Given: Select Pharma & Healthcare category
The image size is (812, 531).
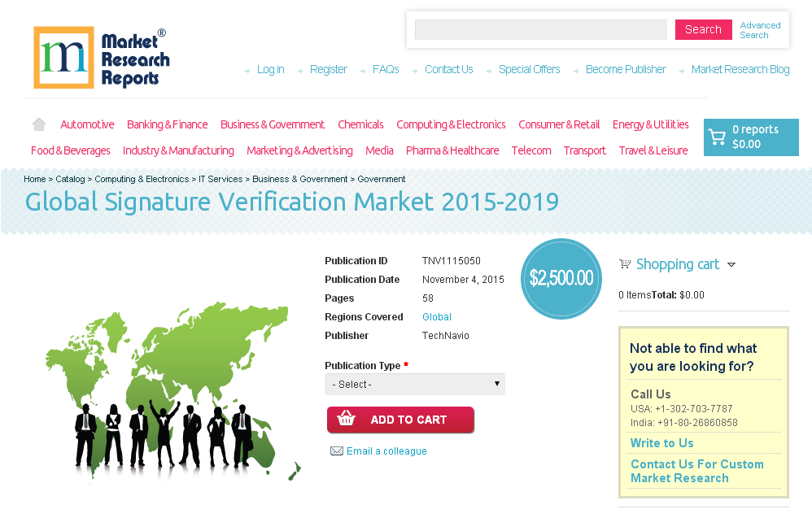Looking at the screenshot, I should [452, 150].
